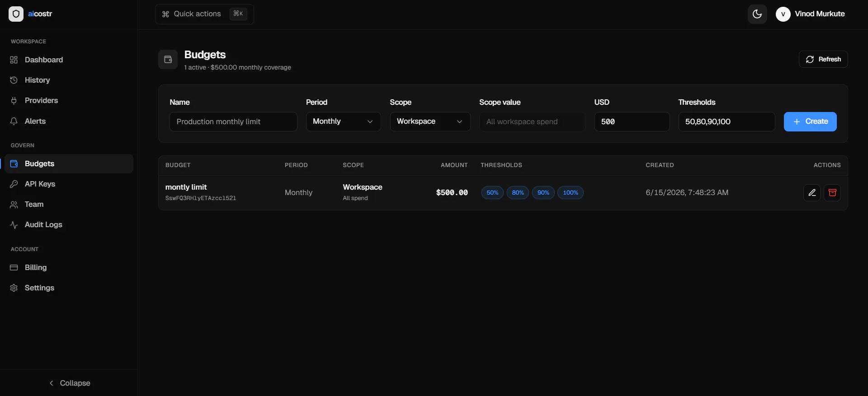Refresh the budgets list
The height and width of the screenshot is (396, 868).
[x=823, y=59]
